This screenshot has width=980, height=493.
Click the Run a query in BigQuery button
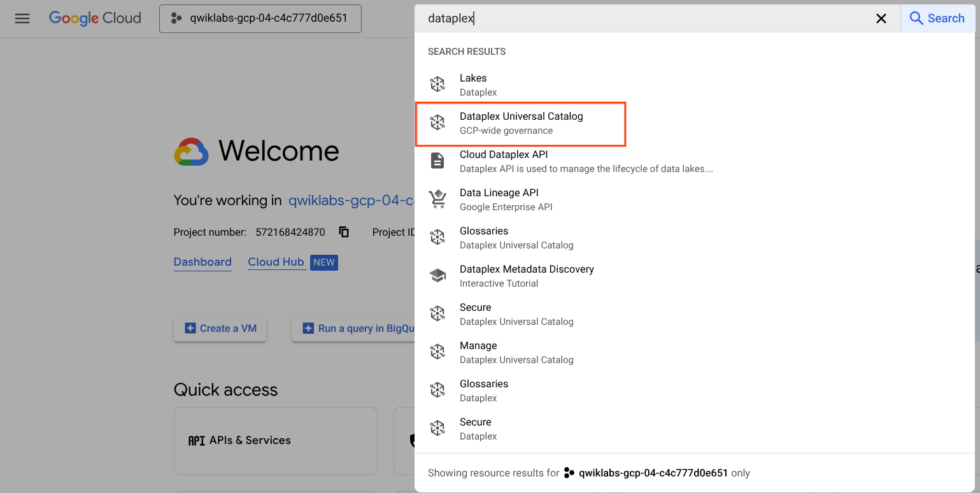(x=353, y=329)
